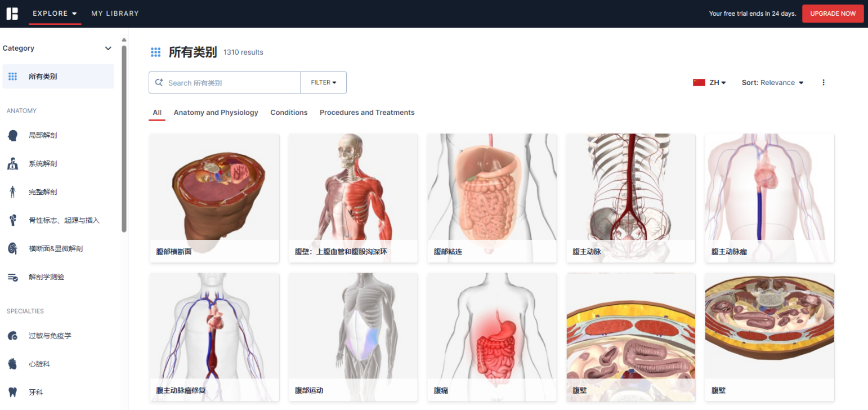Click the app logo in top bar
This screenshot has width=868, height=410.
(x=12, y=14)
